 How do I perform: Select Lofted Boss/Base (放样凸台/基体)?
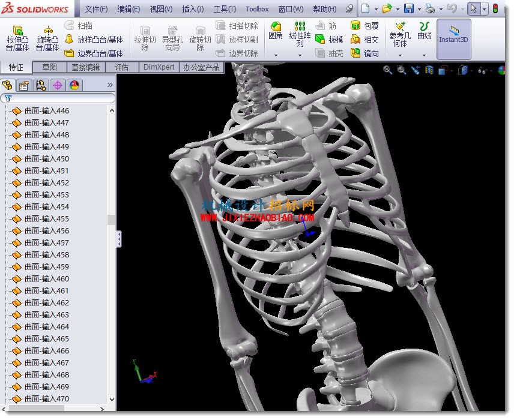click(94, 40)
